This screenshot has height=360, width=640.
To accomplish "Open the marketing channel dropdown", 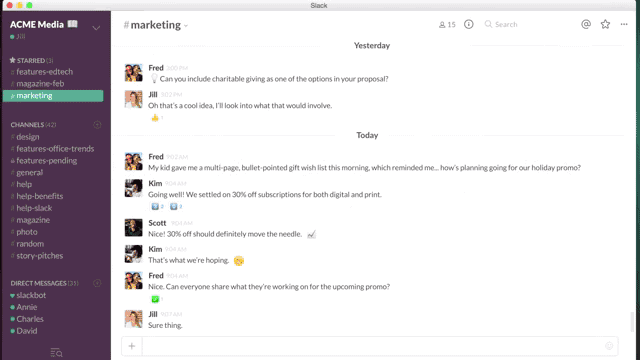I will (x=186, y=26).
